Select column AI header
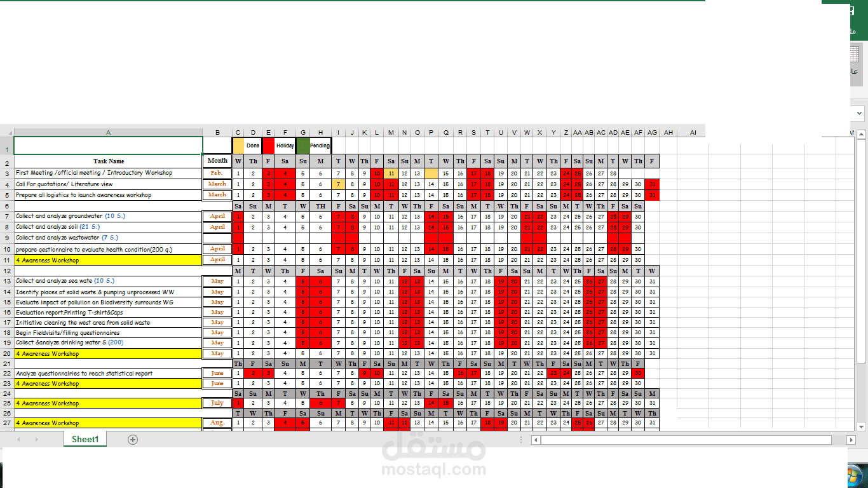 point(693,132)
